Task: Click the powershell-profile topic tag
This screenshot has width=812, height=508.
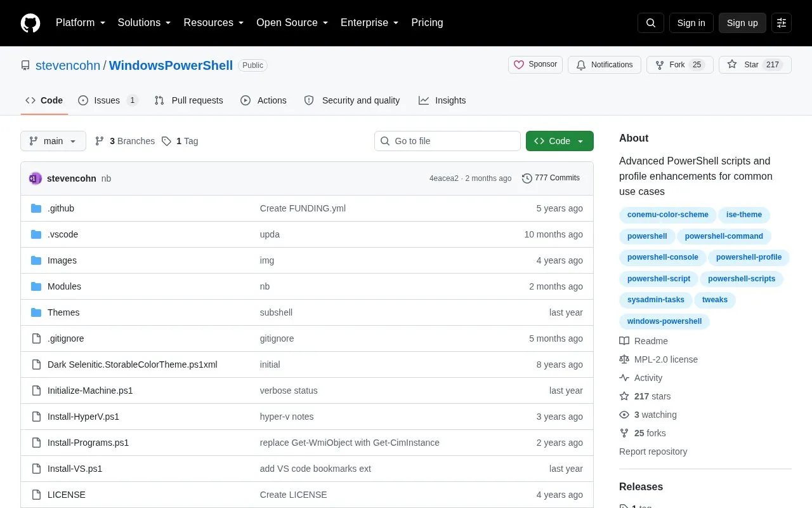Action: click(x=749, y=257)
